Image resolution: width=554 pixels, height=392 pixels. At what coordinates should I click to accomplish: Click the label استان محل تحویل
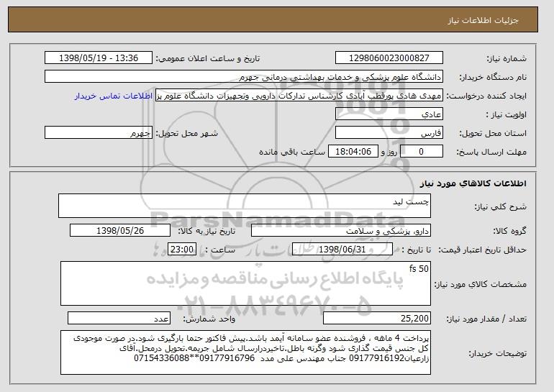tap(493, 134)
